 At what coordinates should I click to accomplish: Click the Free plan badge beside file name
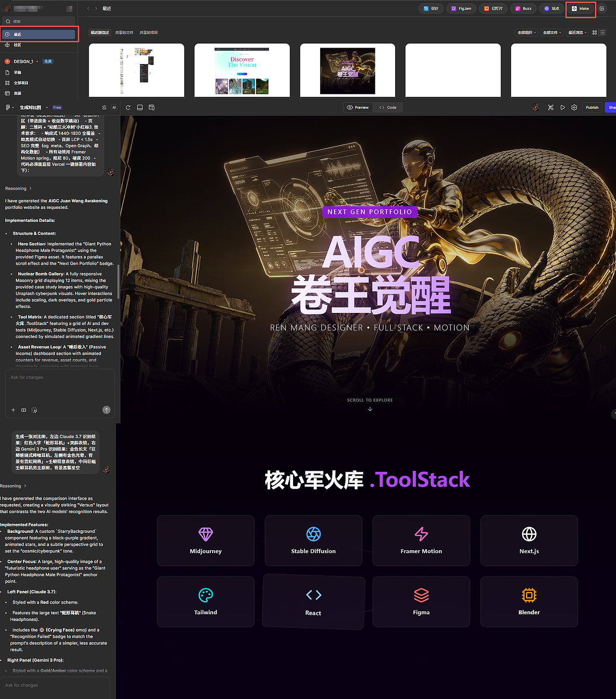click(57, 107)
